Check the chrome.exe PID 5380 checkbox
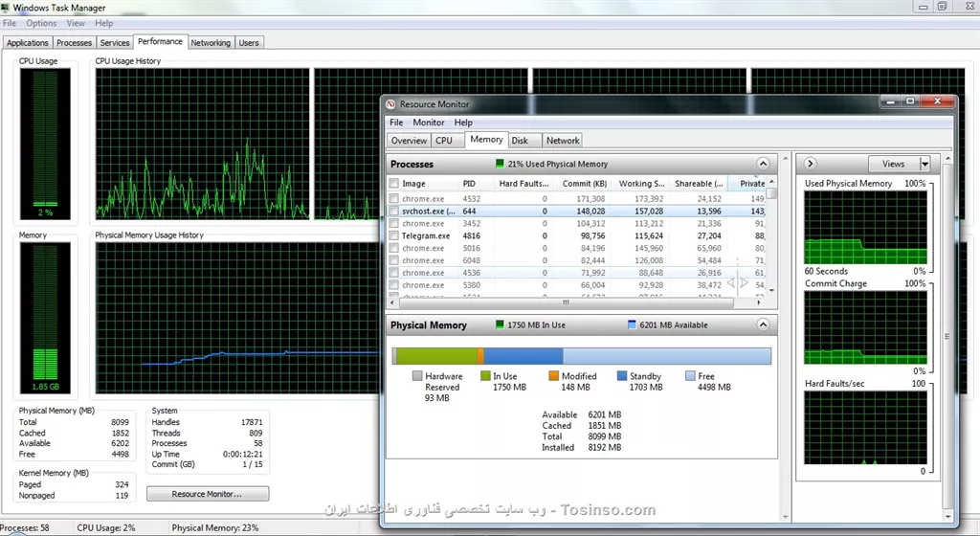The image size is (980, 536). click(393, 285)
